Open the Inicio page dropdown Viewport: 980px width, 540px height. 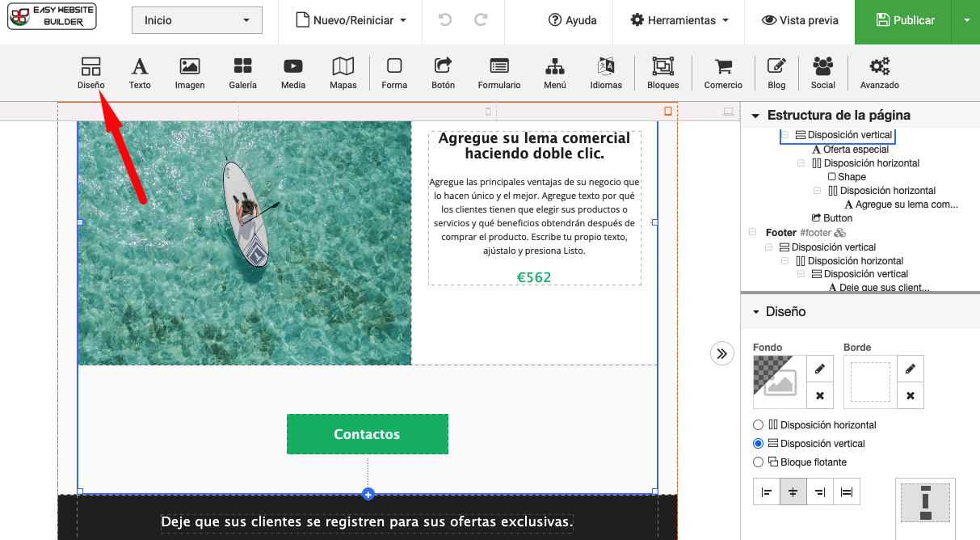(x=197, y=21)
